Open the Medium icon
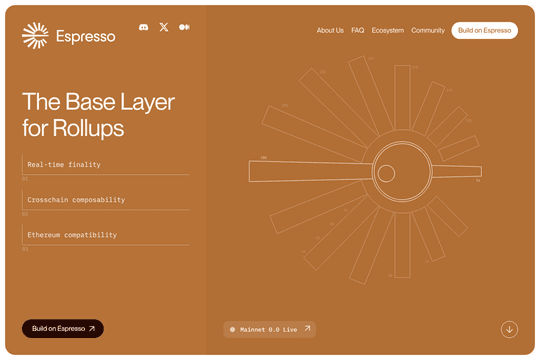Viewport: 540px width, 360px height. pos(184,27)
